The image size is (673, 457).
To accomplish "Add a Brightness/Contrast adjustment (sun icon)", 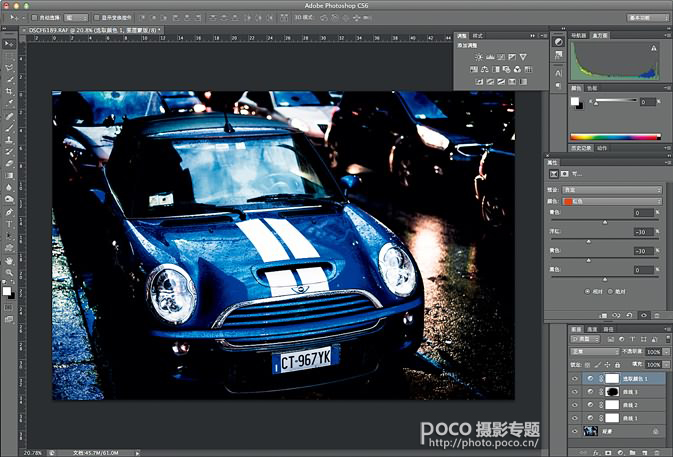I will pyautogui.click(x=479, y=57).
